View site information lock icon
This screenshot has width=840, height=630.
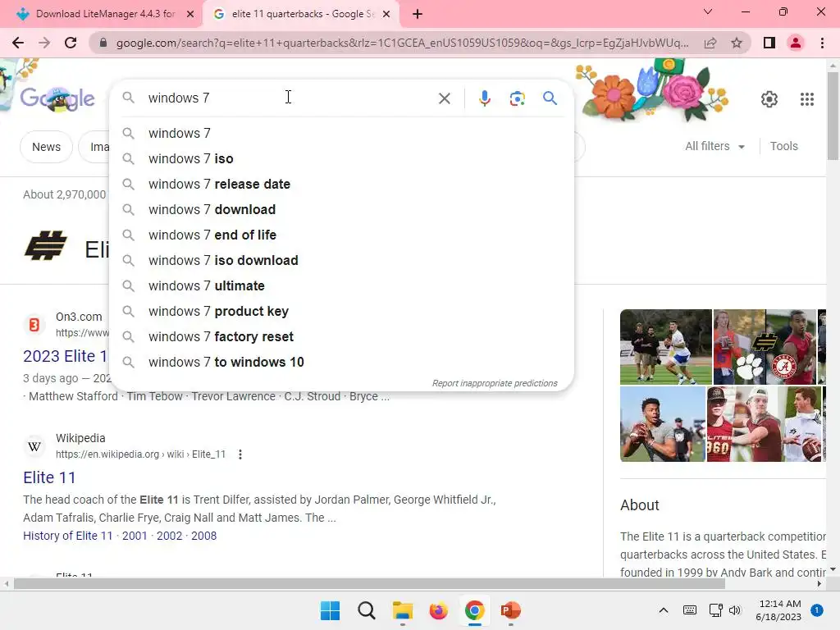point(103,43)
